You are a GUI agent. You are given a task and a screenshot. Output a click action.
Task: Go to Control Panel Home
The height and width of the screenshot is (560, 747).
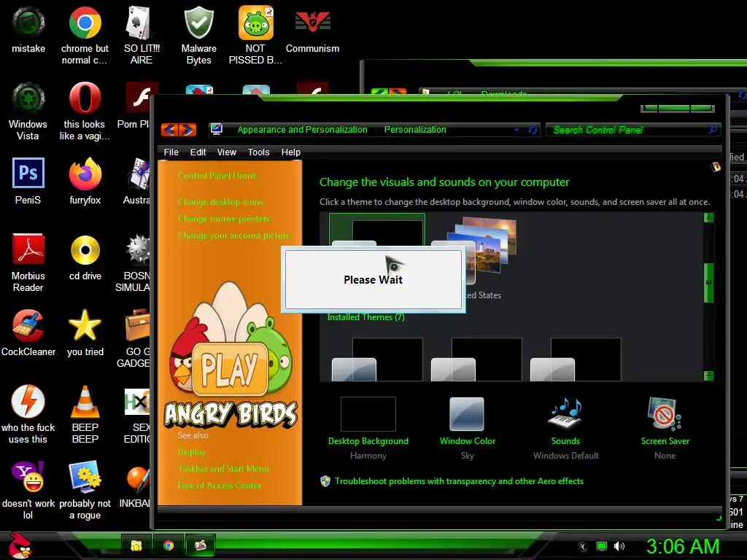click(x=217, y=176)
